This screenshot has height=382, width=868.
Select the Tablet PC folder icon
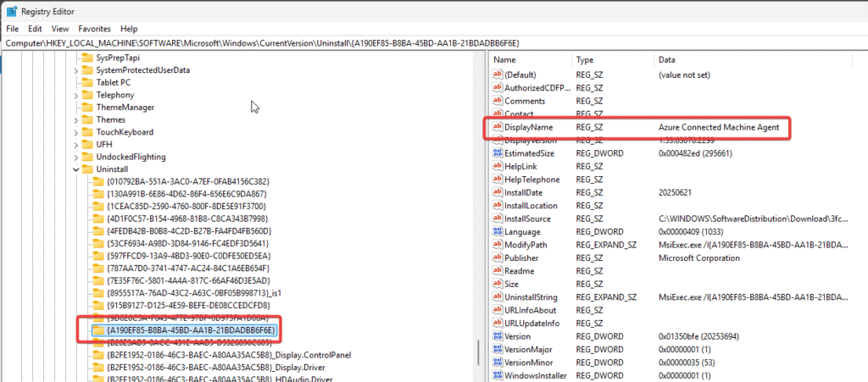(x=87, y=82)
